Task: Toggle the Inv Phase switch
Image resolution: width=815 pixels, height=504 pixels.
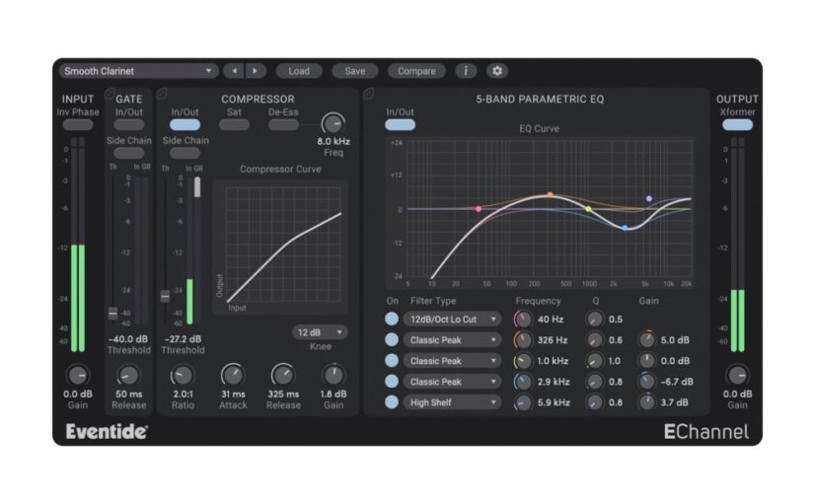Action: [x=77, y=124]
